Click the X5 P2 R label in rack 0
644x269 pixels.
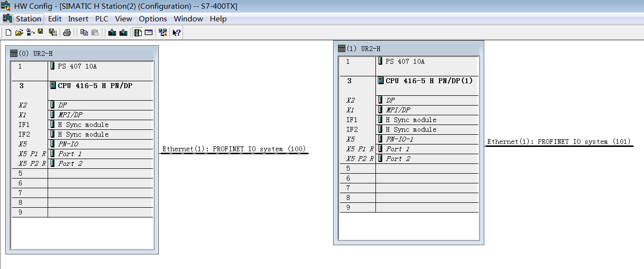click(32, 163)
